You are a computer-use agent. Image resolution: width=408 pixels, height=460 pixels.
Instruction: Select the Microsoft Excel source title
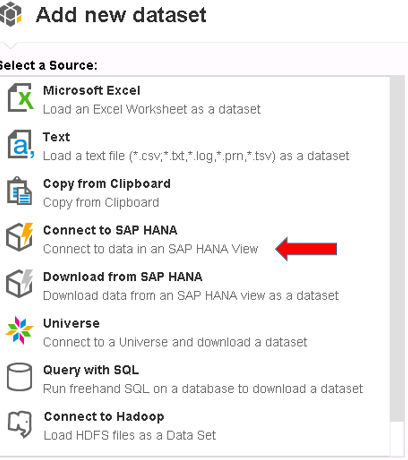tap(92, 91)
